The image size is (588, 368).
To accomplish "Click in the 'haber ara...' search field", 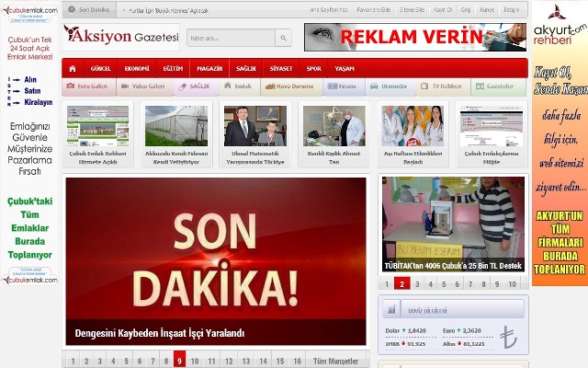I will 230,39.
